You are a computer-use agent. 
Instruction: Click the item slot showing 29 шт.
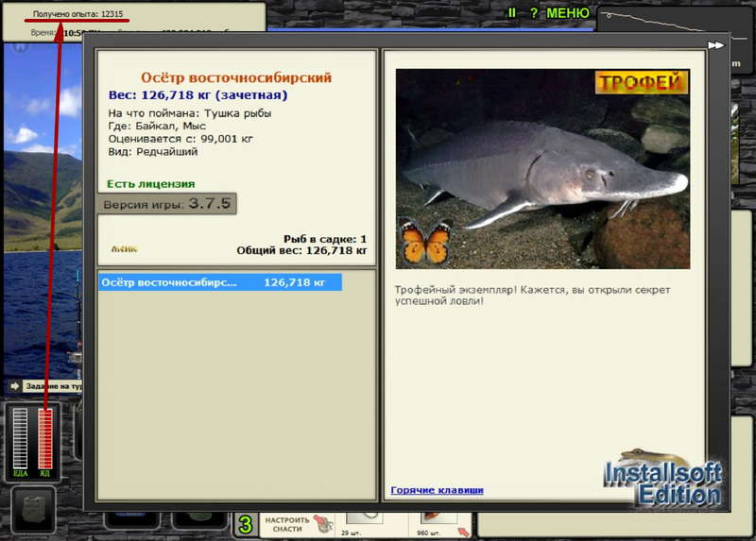(x=364, y=525)
